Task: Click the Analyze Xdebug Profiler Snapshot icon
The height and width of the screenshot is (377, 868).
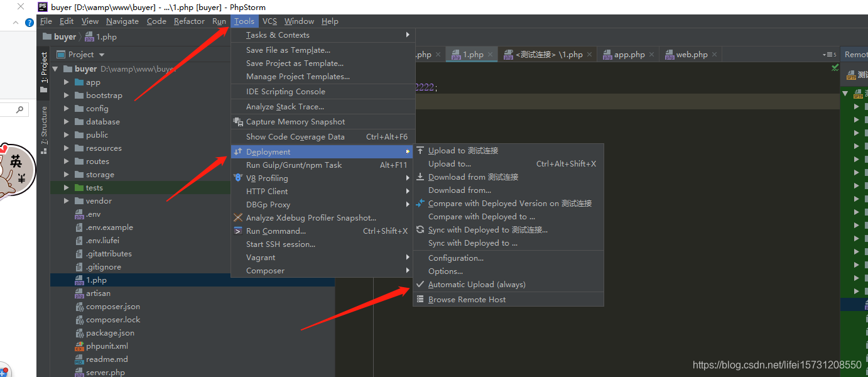Action: coord(238,217)
